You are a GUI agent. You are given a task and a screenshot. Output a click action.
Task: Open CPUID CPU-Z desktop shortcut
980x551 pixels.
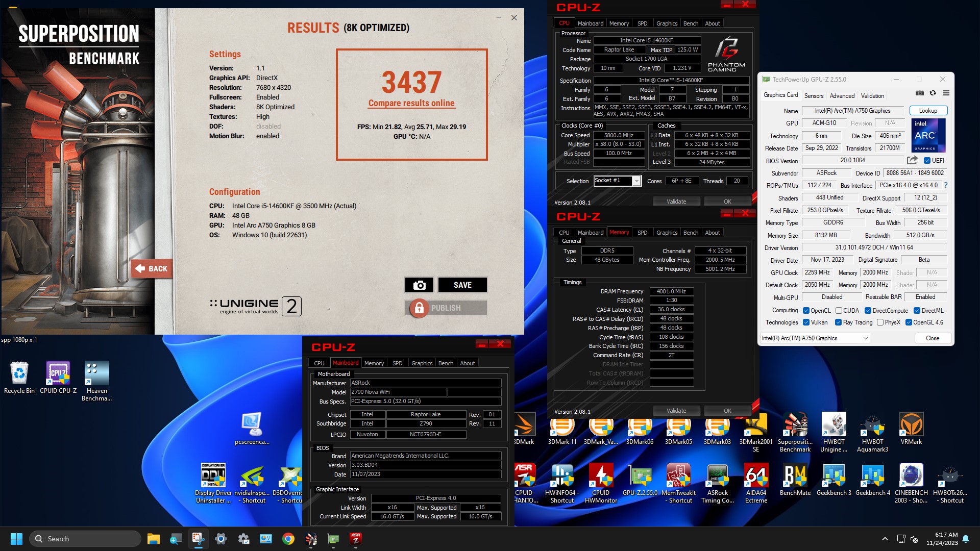[x=58, y=378]
